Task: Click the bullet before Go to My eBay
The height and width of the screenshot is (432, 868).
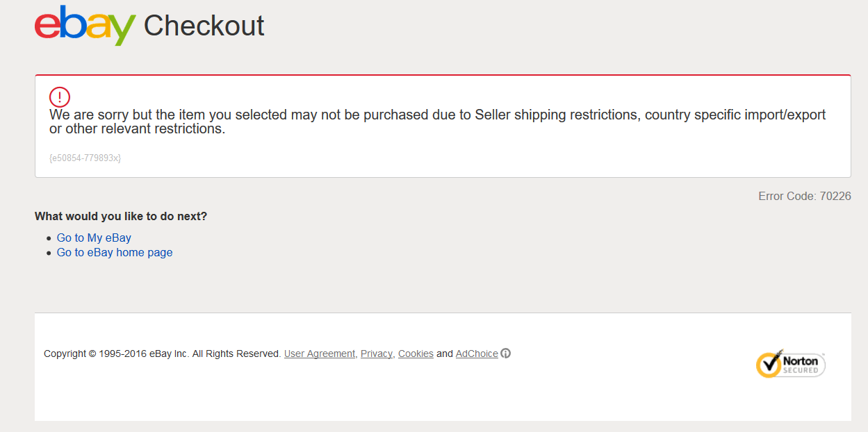Action: (49, 238)
